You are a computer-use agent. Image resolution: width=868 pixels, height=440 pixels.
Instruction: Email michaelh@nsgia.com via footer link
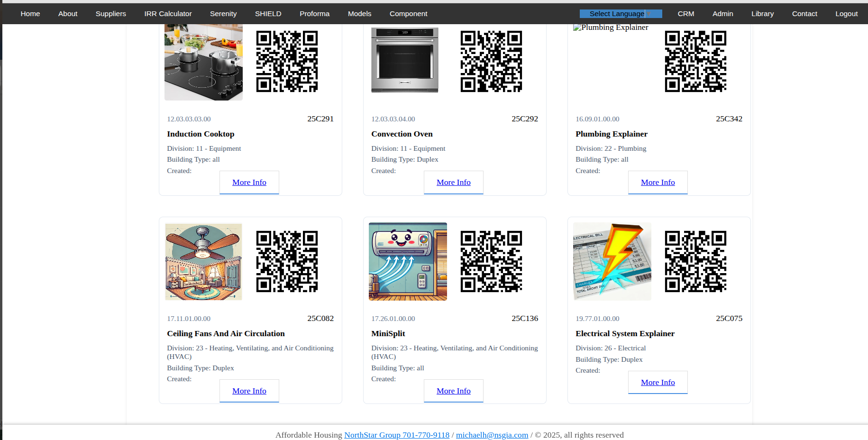tap(492, 435)
